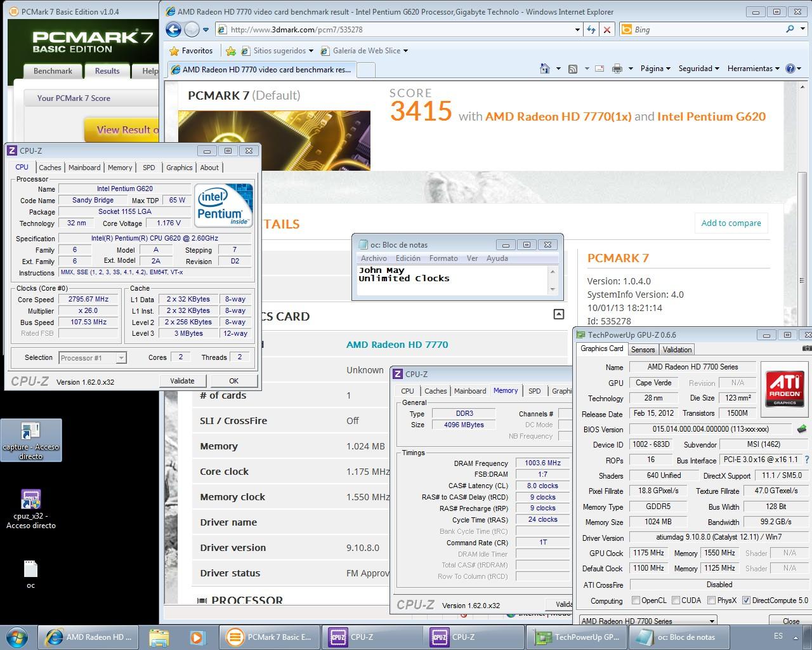Screen dimensions: 812x650
Task: Click the read mail icon in IE
Action: tap(600, 69)
